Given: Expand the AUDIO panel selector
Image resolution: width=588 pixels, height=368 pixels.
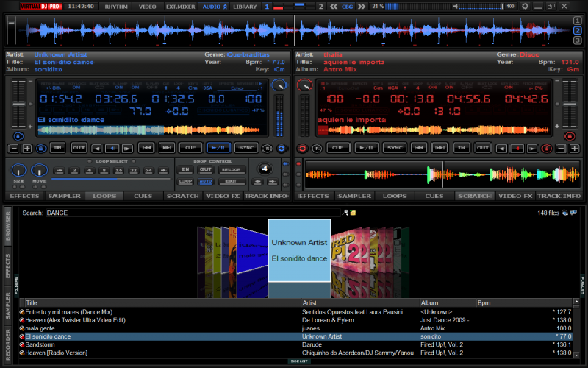Looking at the screenshot, I should pos(215,7).
